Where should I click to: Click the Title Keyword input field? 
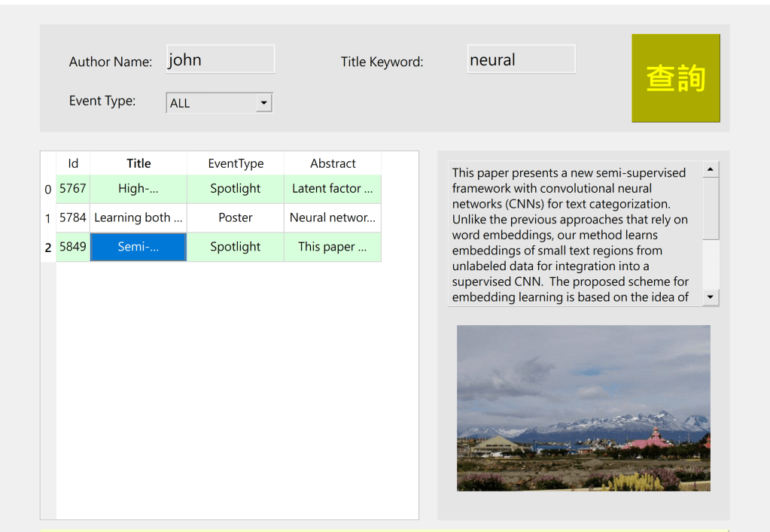point(521,59)
